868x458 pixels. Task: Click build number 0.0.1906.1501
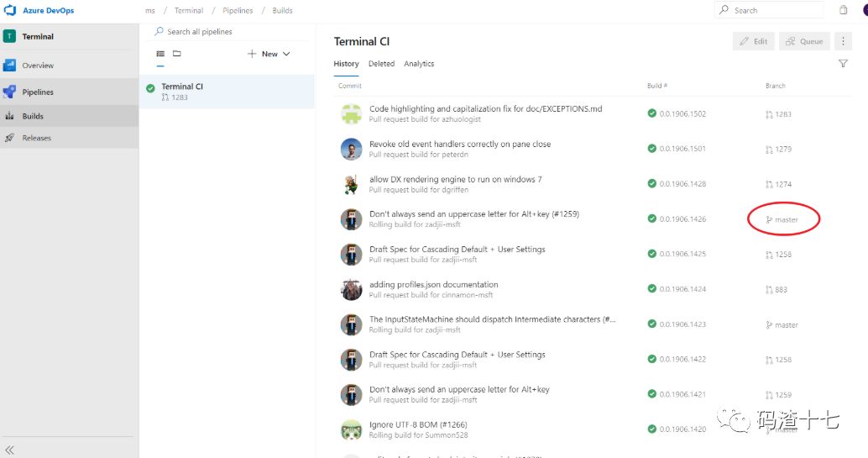[682, 149]
